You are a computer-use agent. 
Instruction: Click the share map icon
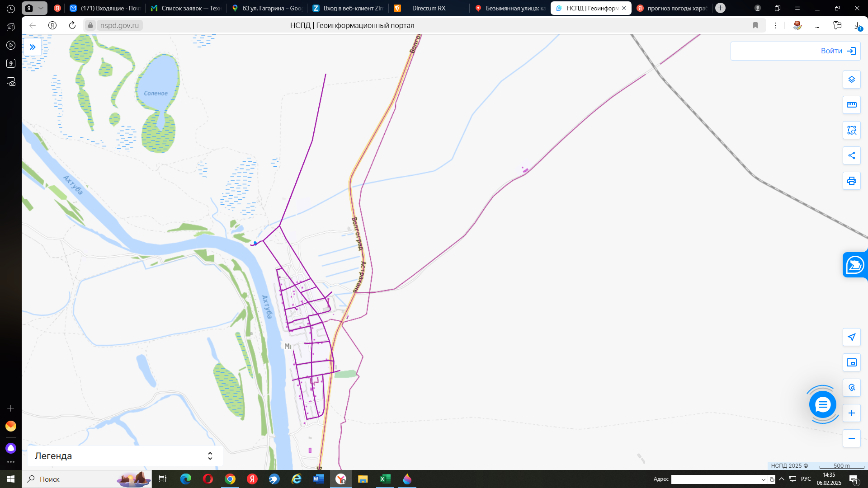click(x=851, y=155)
